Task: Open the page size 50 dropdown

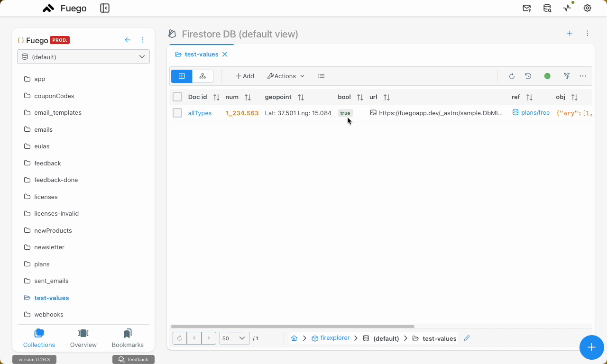Action: coord(234,338)
